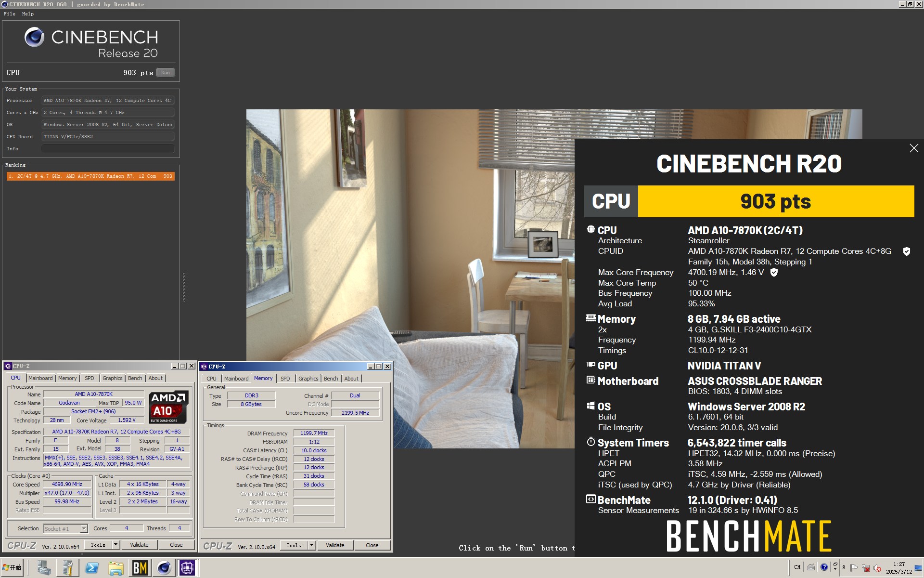Run the Cinebench CPU benchmark
The image size is (924, 578).
pyautogui.click(x=166, y=73)
